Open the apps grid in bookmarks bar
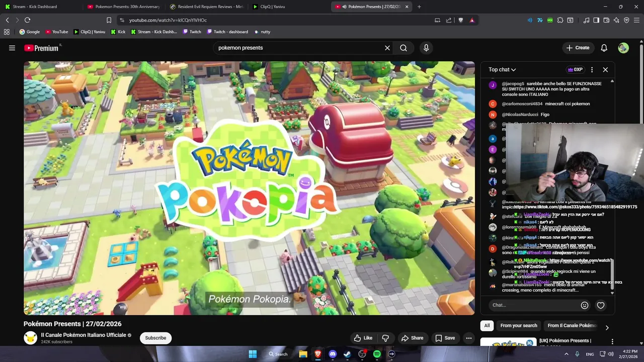This screenshot has width=644, height=362. pyautogui.click(x=7, y=32)
